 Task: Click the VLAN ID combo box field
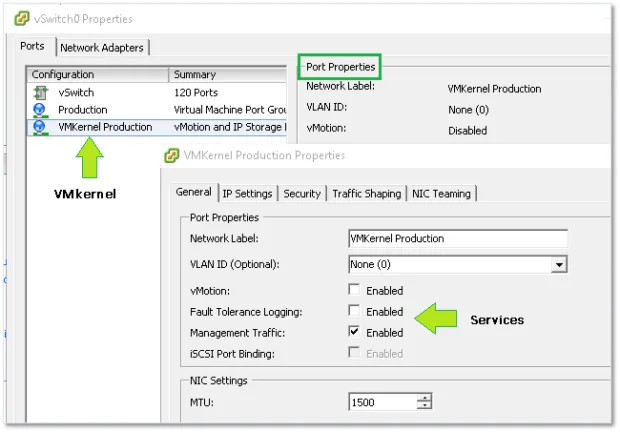point(458,264)
